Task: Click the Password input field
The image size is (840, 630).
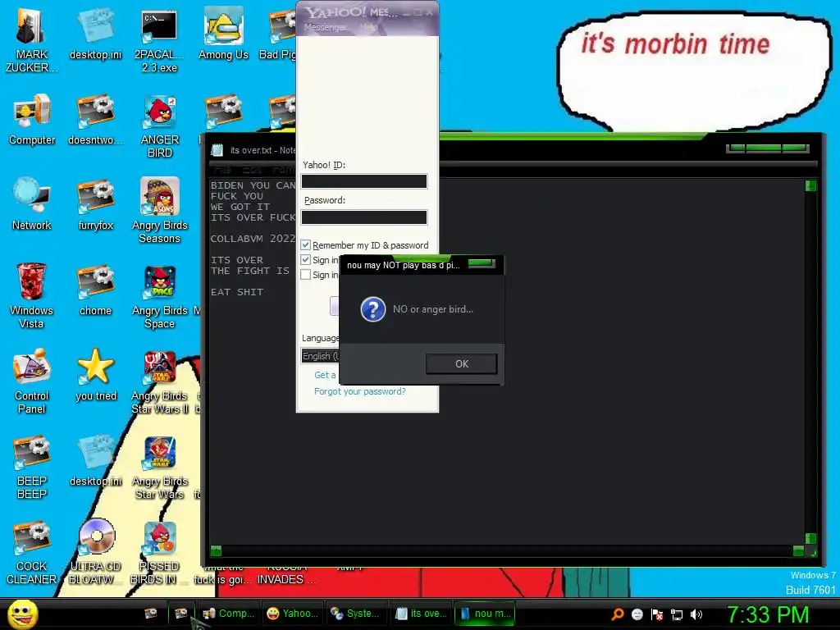Action: click(363, 217)
